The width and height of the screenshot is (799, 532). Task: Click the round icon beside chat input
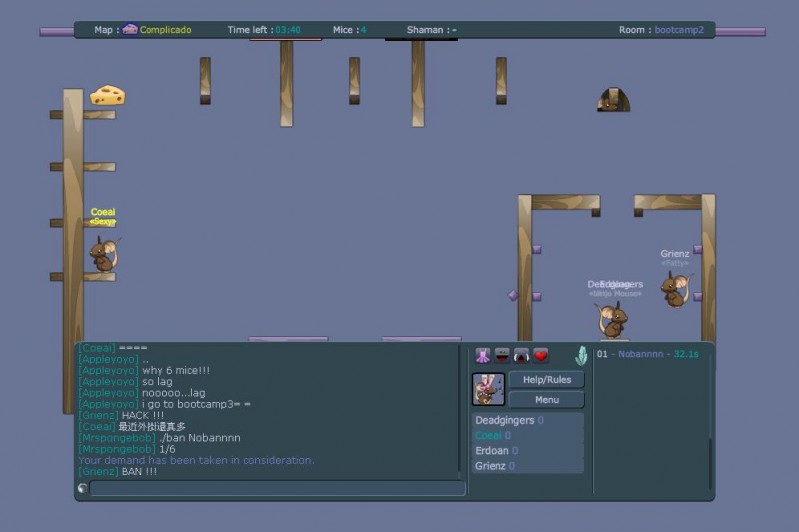(83, 488)
